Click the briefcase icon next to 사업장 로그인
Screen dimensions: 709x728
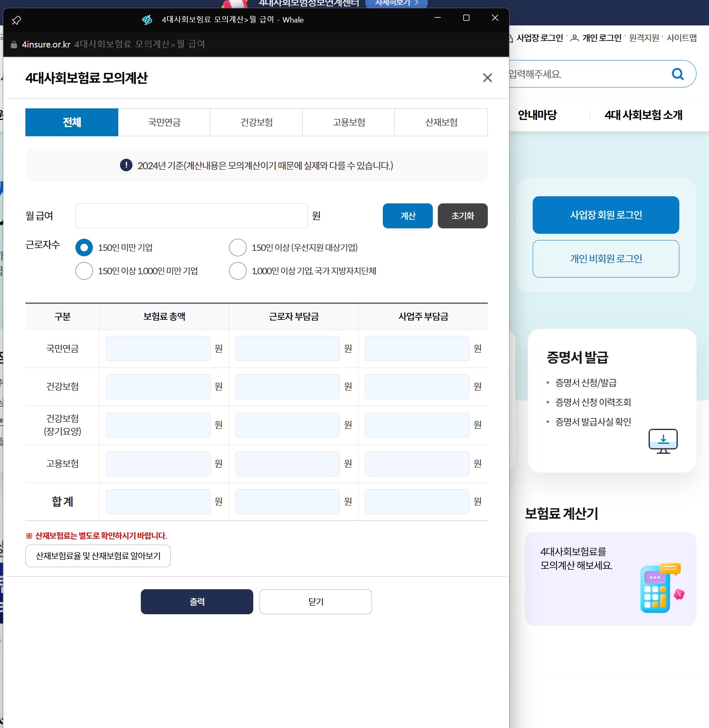[511, 38]
